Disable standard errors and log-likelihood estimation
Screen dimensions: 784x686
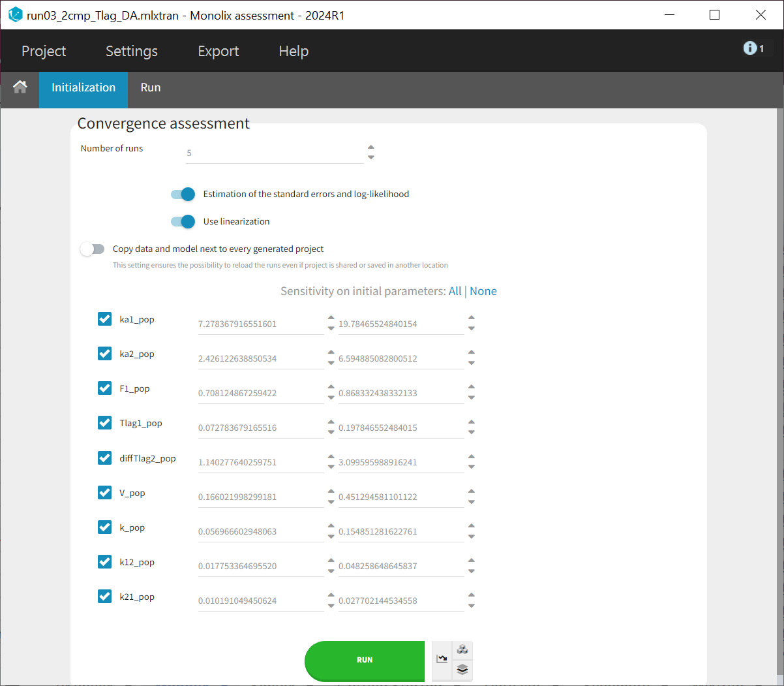point(183,194)
